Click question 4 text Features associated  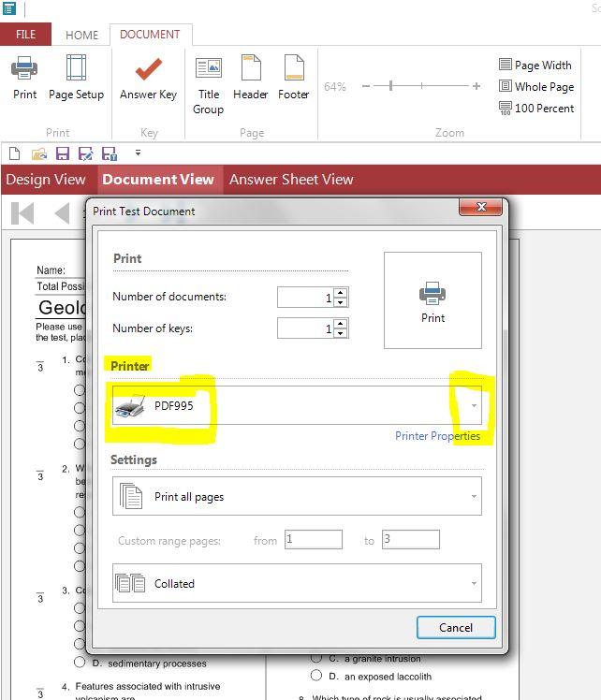click(147, 686)
